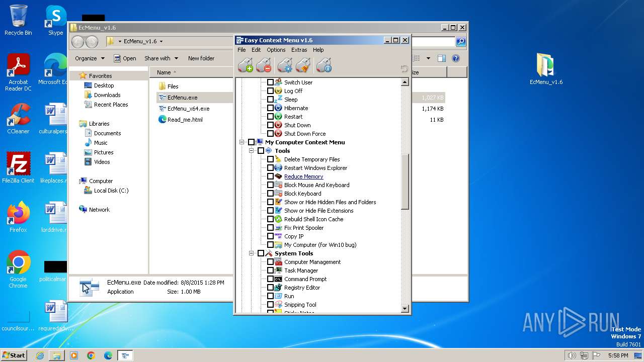Open the File menu
Viewport: 644px width, 362px height.
tap(242, 50)
